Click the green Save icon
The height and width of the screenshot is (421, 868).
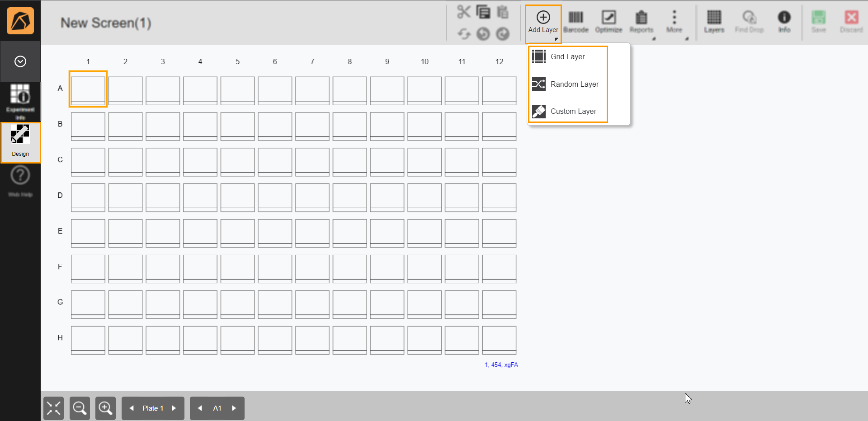coord(818,22)
